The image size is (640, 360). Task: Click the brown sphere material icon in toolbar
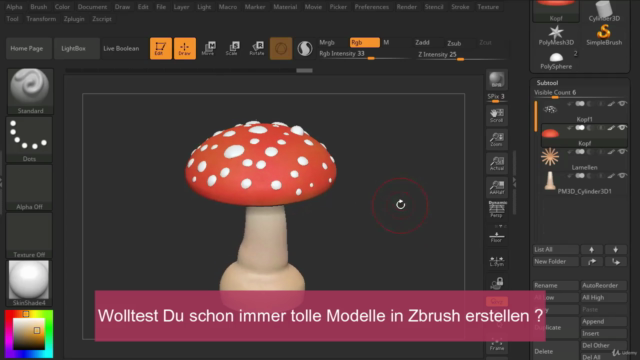coord(281,49)
